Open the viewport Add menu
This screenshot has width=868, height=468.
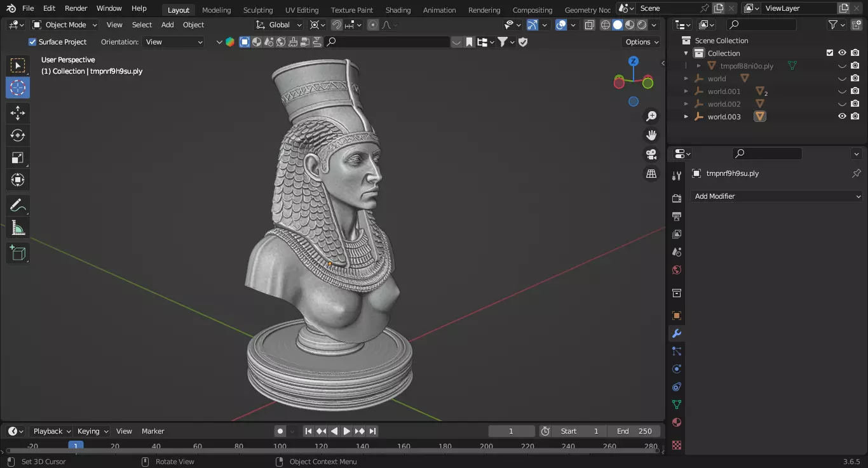pyautogui.click(x=167, y=25)
